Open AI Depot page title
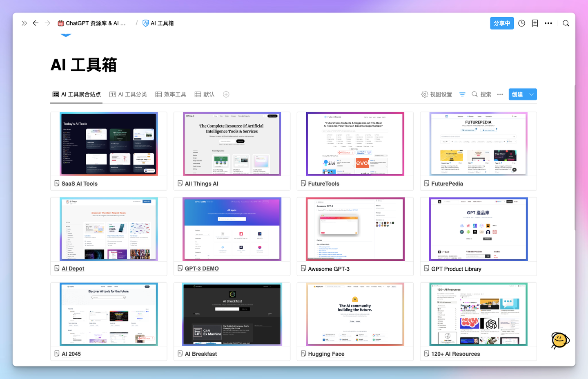Screen dimensions: 588x379 pos(73,269)
